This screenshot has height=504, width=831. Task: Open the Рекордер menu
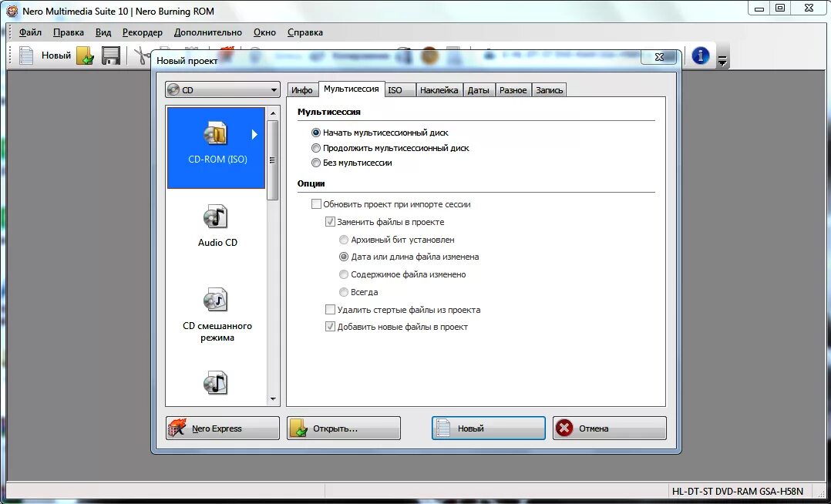(143, 32)
